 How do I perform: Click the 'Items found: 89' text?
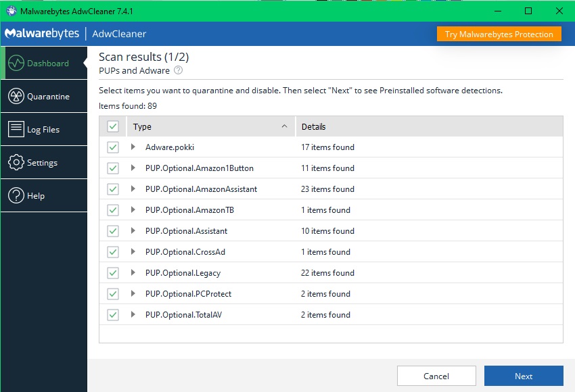128,106
